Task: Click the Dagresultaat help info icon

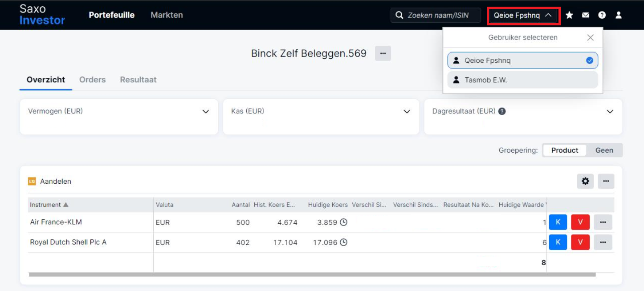Action: pyautogui.click(x=502, y=111)
